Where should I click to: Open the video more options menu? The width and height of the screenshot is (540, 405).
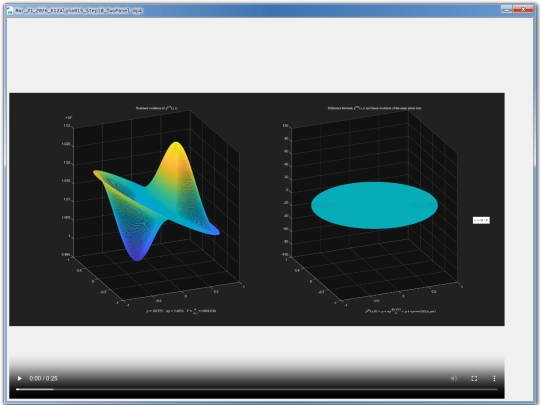point(494,378)
